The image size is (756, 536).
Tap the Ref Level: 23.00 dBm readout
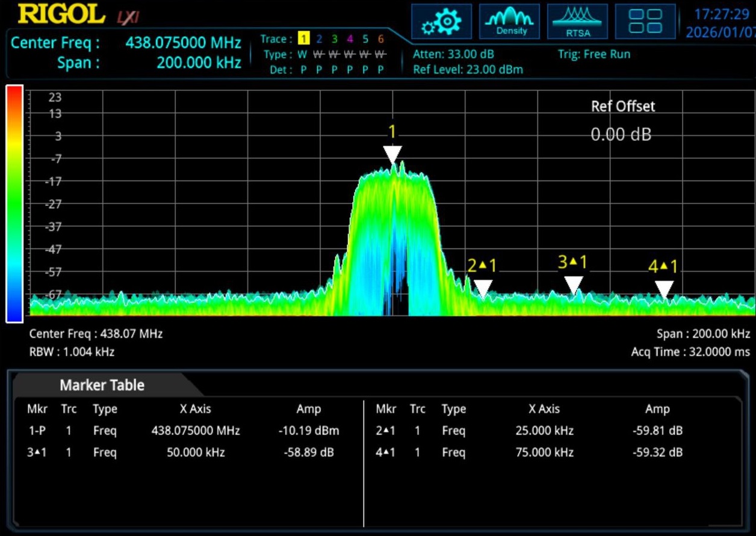(x=468, y=70)
